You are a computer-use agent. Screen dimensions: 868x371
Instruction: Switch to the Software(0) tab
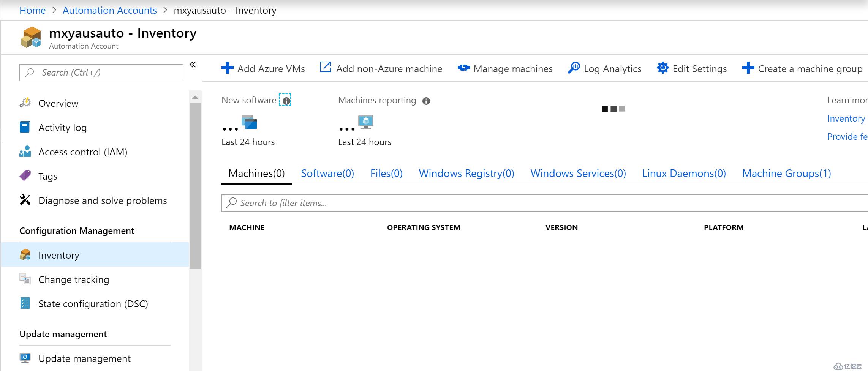pos(327,174)
